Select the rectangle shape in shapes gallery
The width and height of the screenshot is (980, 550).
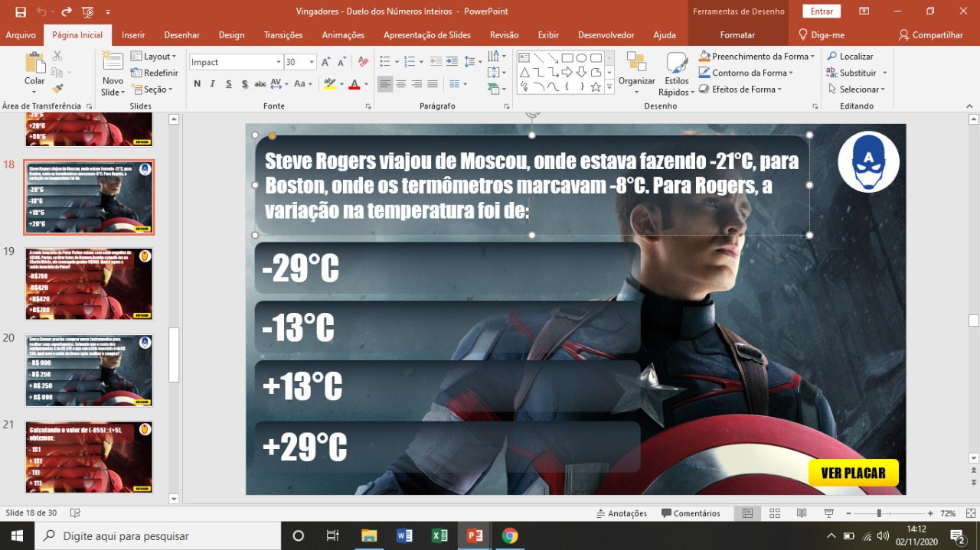point(567,57)
